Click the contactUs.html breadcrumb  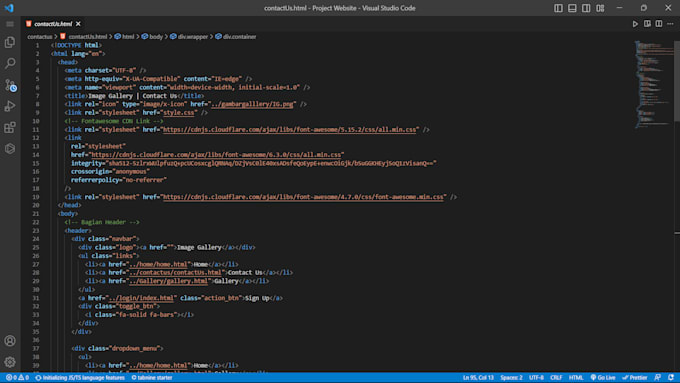87,37
